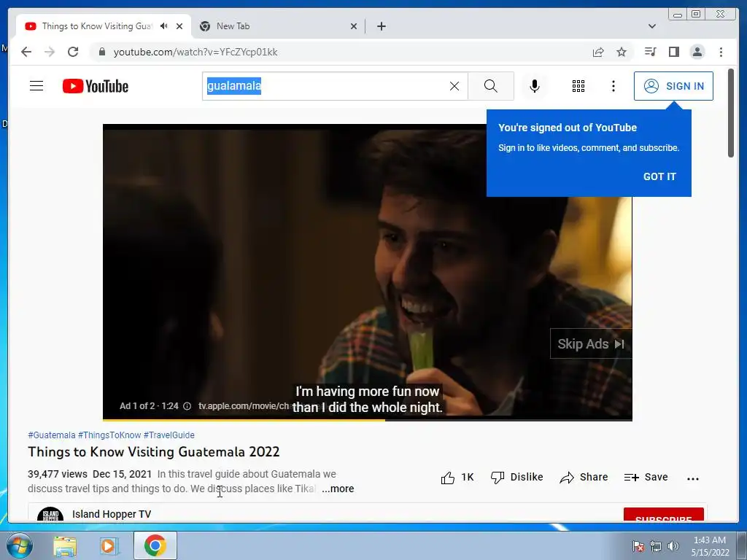
Task: Open the Windows Start menu
Action: click(x=19, y=545)
